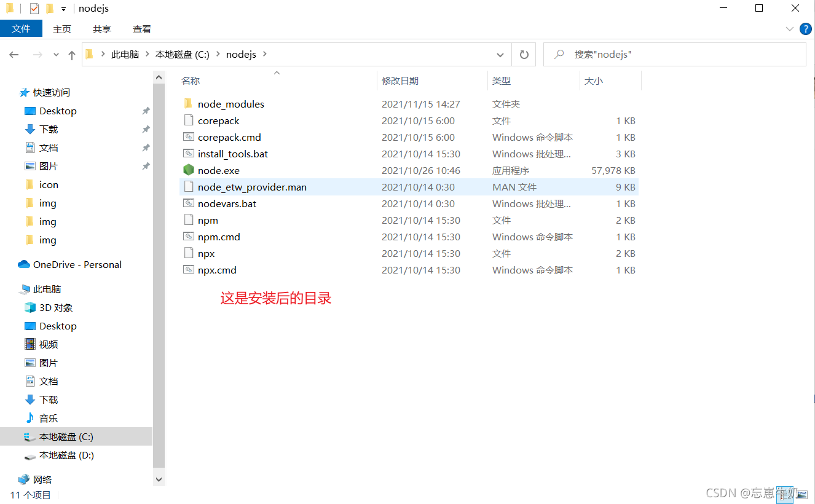Click 本地磁盘 (C:) in address breadcrumb
Viewport: 815px width, 504px height.
click(x=183, y=55)
